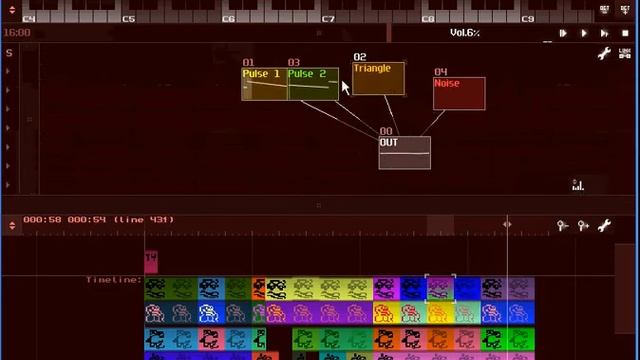Expand the bottommost arrow in left sidebar
The height and width of the screenshot is (360, 640).
pyautogui.click(x=8, y=185)
